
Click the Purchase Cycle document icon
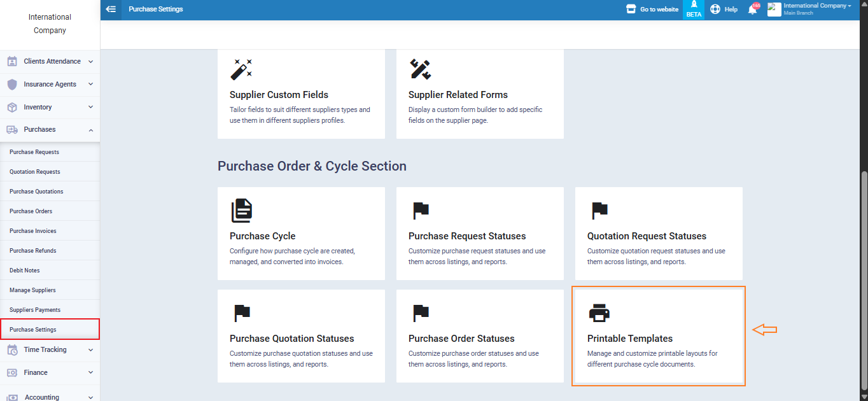pos(241,210)
